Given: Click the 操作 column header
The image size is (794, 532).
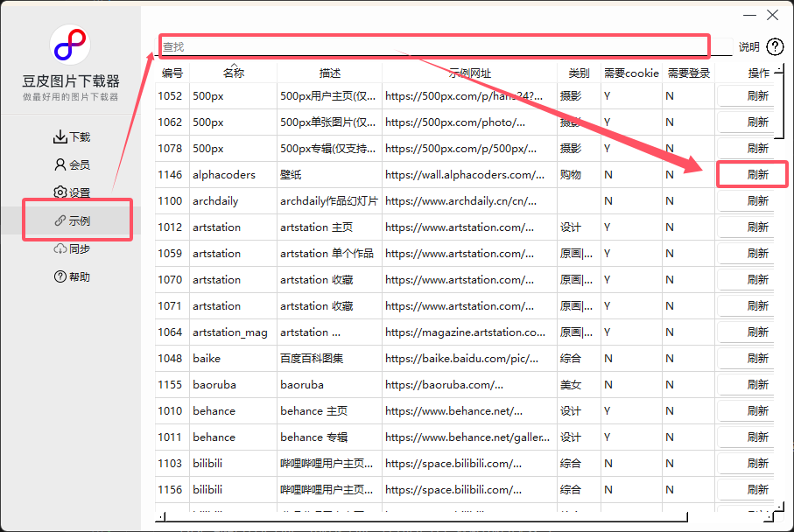Looking at the screenshot, I should coord(758,73).
